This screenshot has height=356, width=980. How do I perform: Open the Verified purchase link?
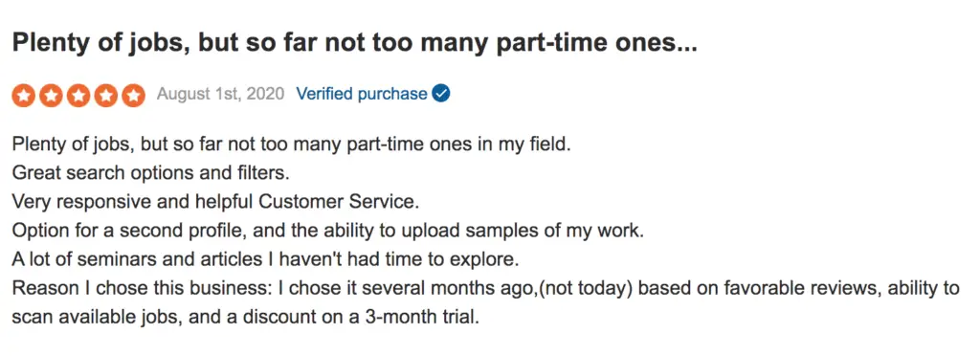(361, 95)
